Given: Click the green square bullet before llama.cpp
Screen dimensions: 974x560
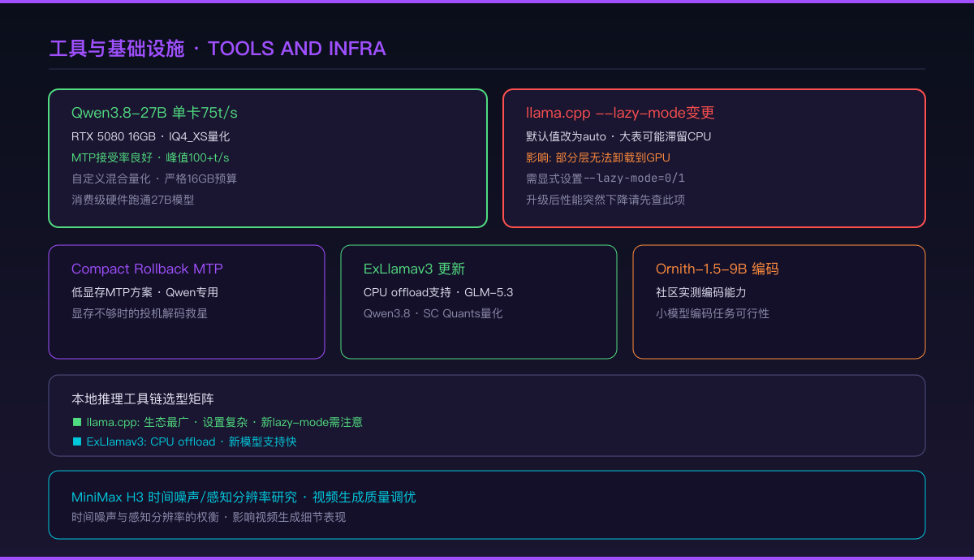Looking at the screenshot, I should click(76, 422).
